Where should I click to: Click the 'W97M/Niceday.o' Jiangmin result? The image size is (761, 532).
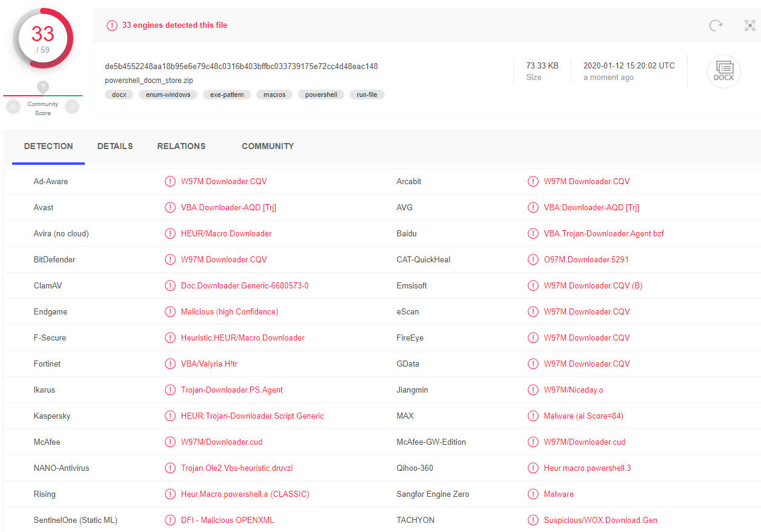coord(574,390)
